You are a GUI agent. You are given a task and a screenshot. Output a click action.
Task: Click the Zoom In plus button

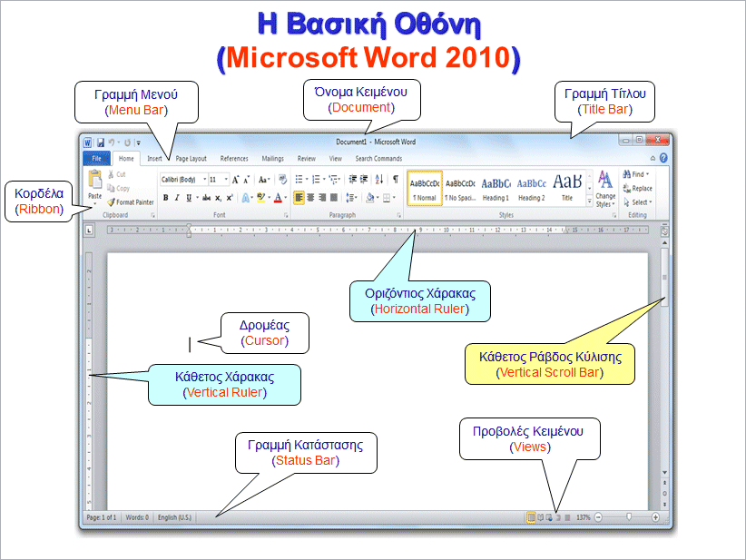point(655,517)
